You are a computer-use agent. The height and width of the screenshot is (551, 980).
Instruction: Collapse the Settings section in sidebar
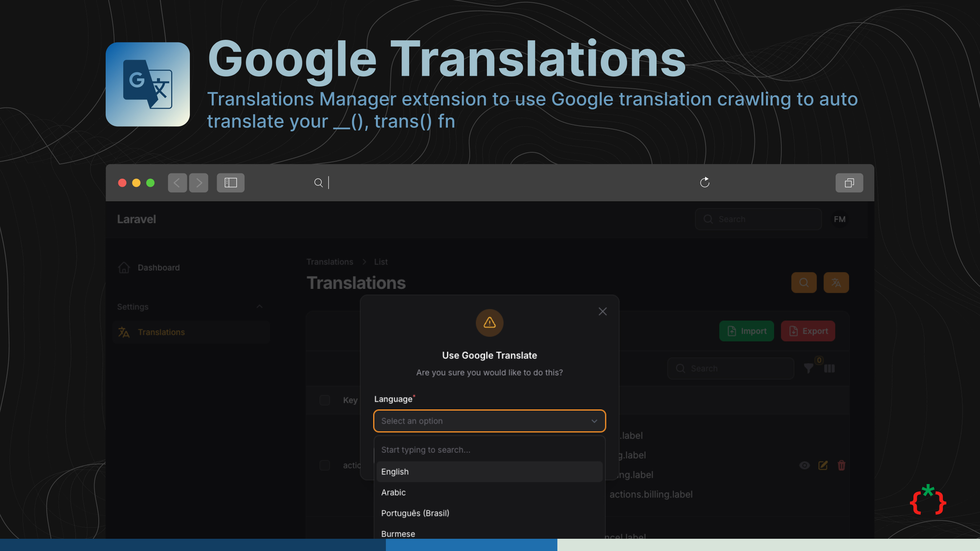tap(260, 306)
